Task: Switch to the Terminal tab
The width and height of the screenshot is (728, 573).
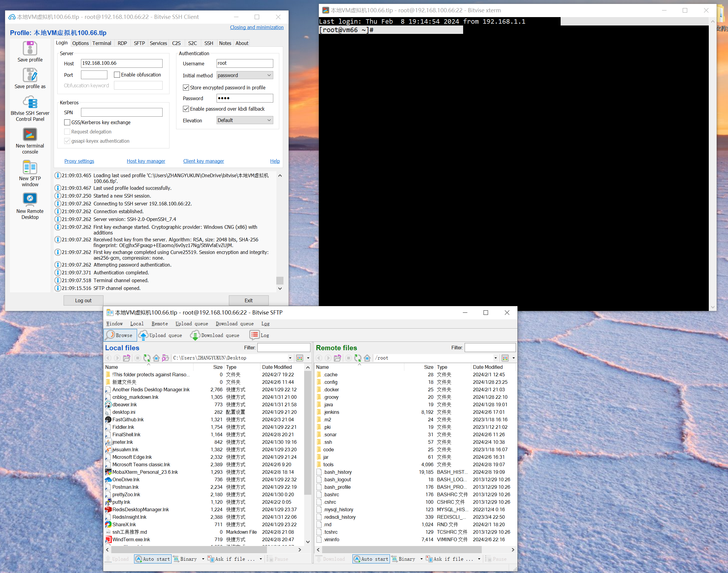Action: pos(102,43)
